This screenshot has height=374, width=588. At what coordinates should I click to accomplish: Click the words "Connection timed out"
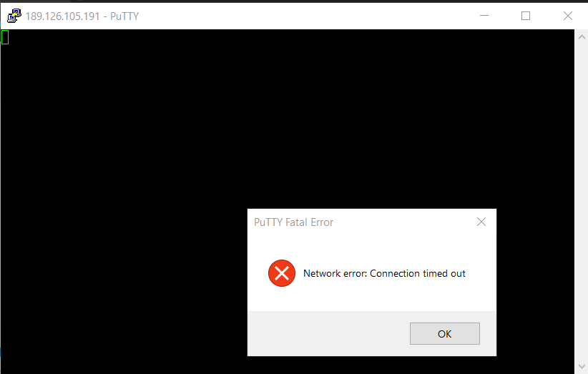point(417,274)
